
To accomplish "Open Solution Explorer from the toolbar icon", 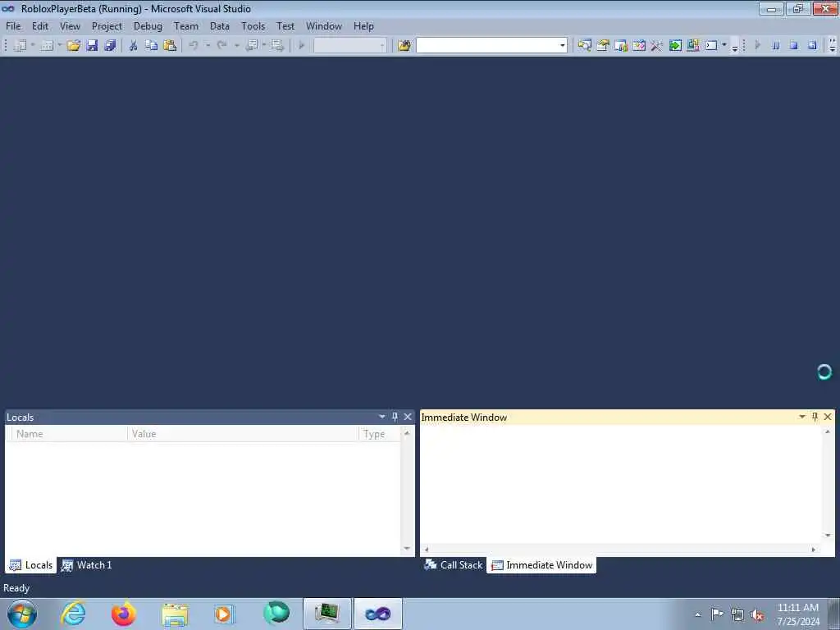I will pos(584,46).
